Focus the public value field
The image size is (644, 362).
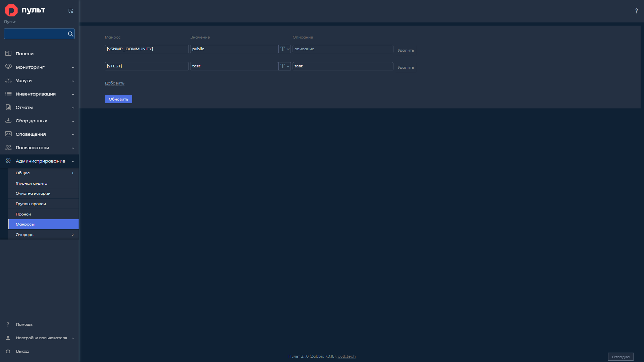[x=234, y=49]
